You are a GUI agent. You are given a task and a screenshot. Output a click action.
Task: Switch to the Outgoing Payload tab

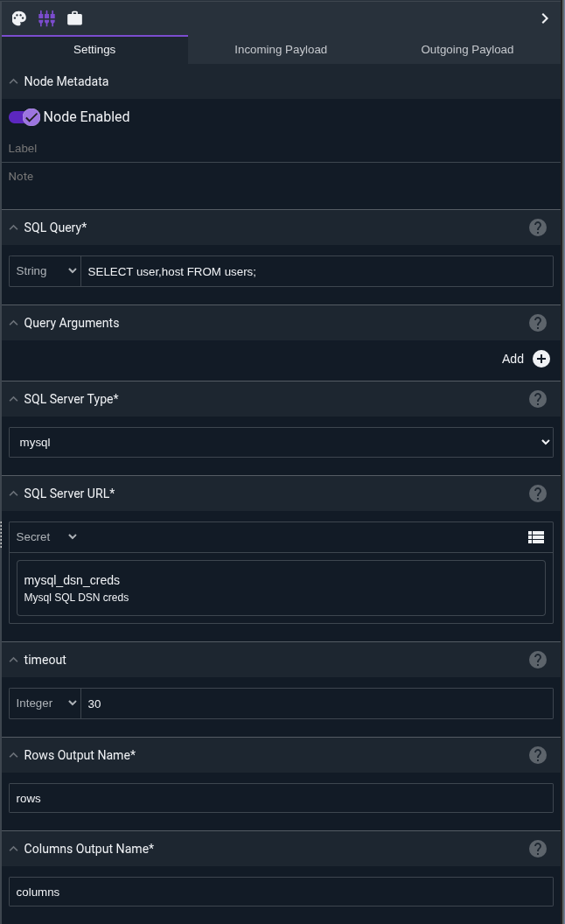[x=467, y=50]
